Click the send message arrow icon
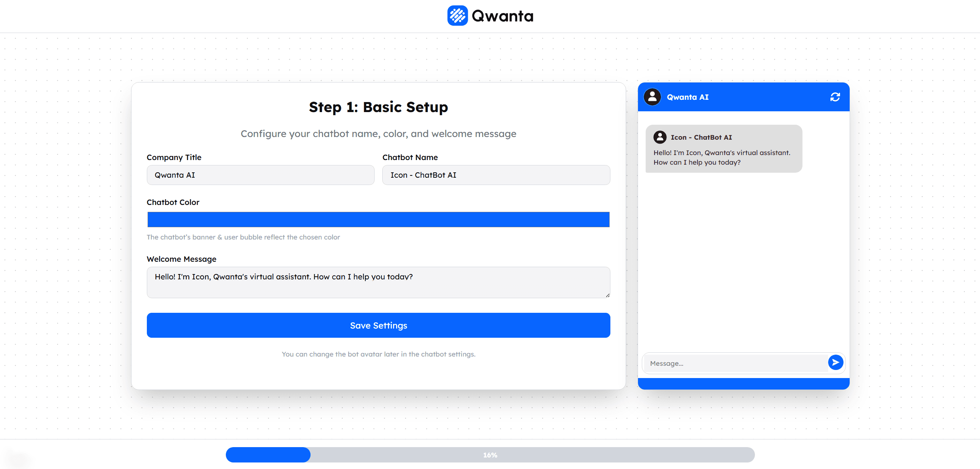 pyautogui.click(x=835, y=362)
